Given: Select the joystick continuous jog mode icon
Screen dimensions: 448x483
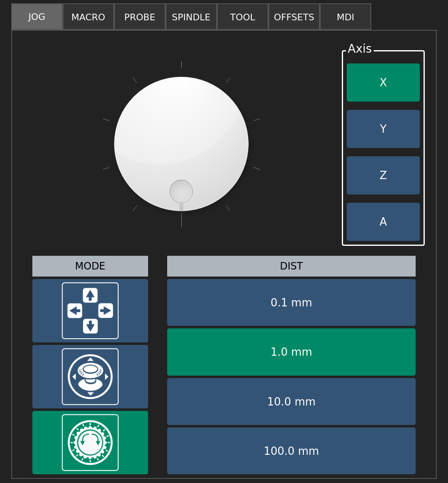Looking at the screenshot, I should 90,376.
